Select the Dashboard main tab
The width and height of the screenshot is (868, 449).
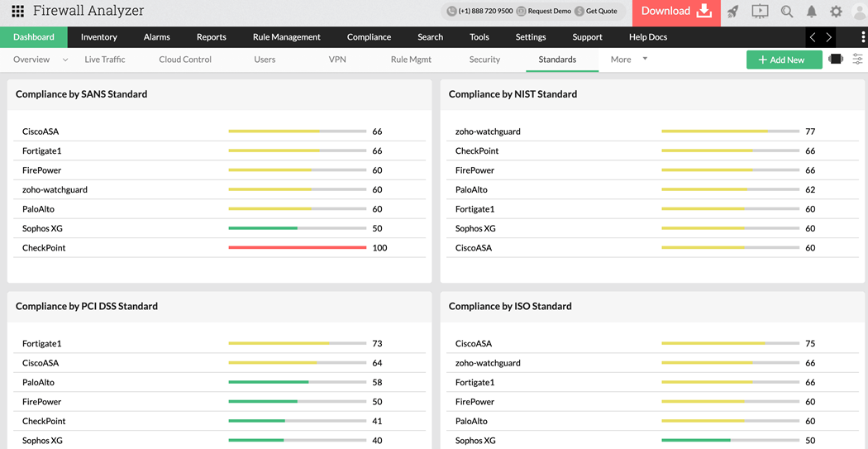pos(34,37)
